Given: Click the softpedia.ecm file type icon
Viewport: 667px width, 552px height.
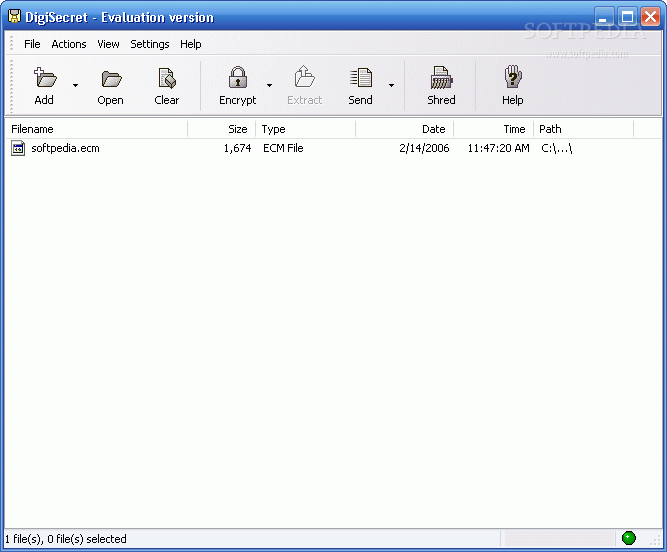Looking at the screenshot, I should pos(18,148).
